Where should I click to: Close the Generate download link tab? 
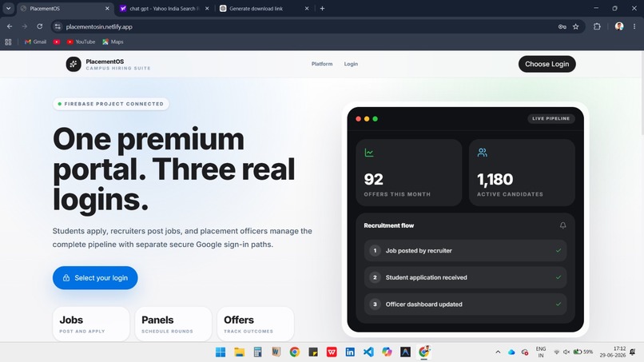(x=306, y=8)
